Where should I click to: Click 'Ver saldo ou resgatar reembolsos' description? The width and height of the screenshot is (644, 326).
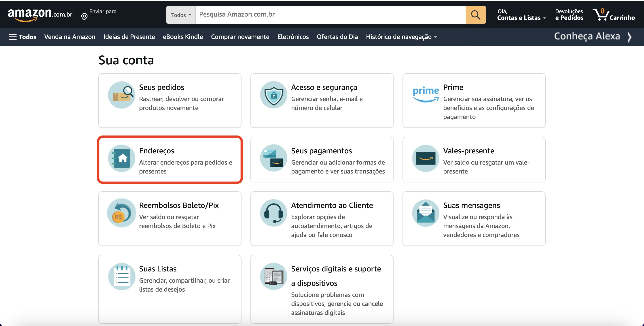[x=177, y=221]
